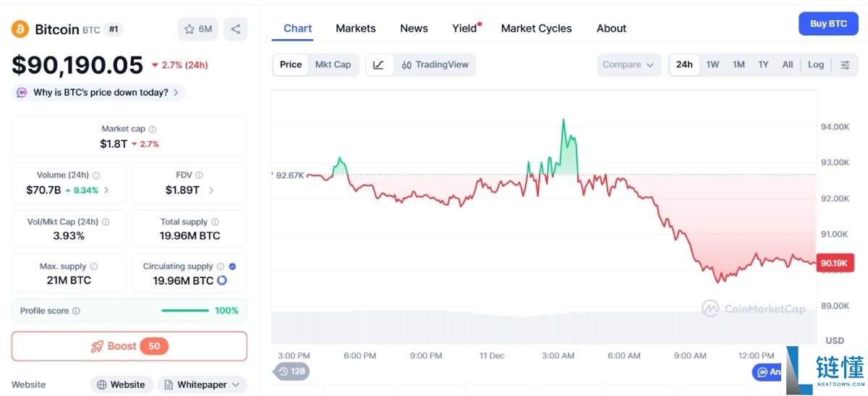Switch to TradingView candlestick chart
This screenshot has height=396, width=868.
435,64
